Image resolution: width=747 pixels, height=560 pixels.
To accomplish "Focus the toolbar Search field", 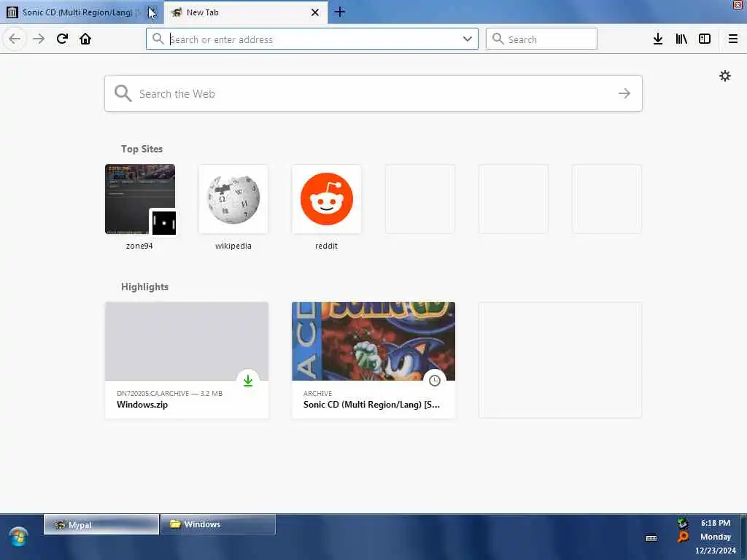I will [x=541, y=39].
